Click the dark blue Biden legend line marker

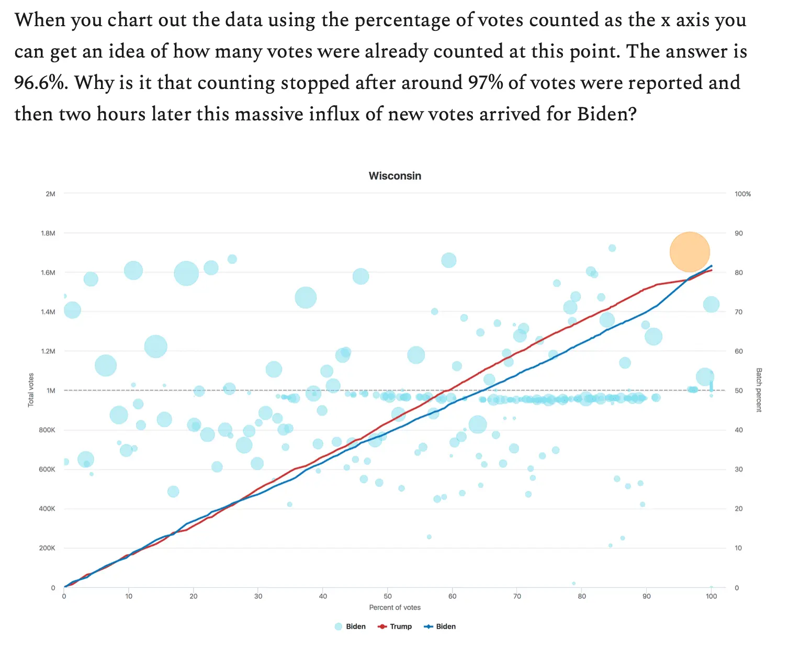coord(428,627)
